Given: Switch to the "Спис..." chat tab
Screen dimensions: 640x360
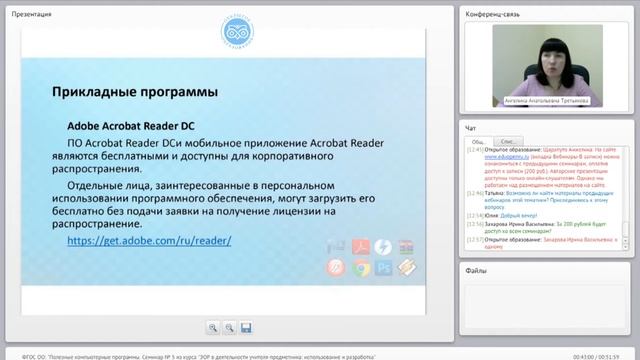Looking at the screenshot, I should pos(508,142).
